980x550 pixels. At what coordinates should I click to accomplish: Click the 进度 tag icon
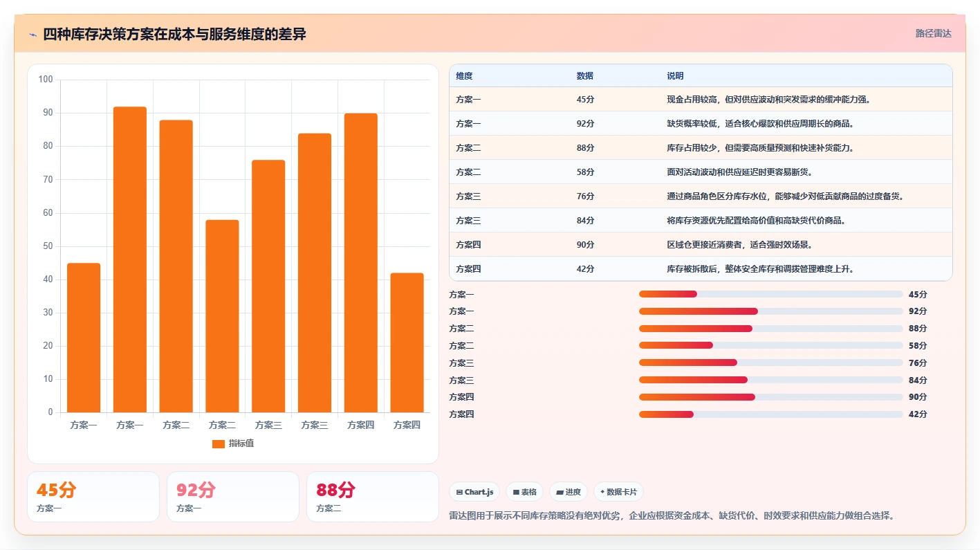point(560,492)
